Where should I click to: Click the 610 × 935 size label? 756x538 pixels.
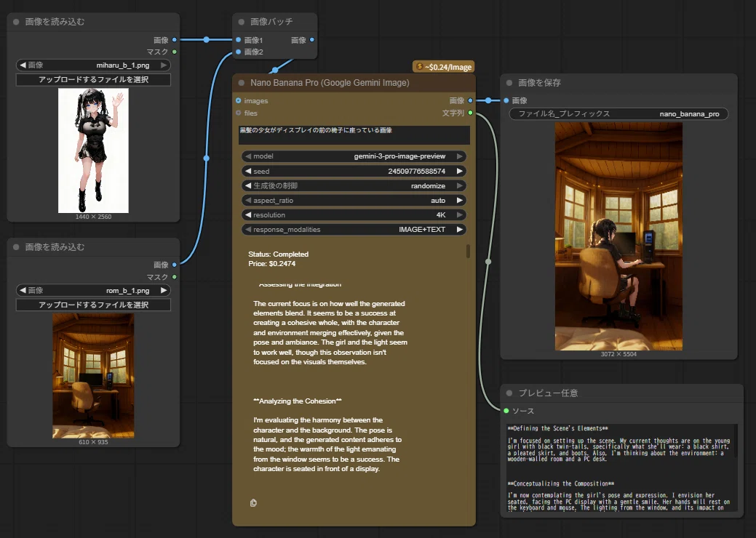click(x=94, y=442)
